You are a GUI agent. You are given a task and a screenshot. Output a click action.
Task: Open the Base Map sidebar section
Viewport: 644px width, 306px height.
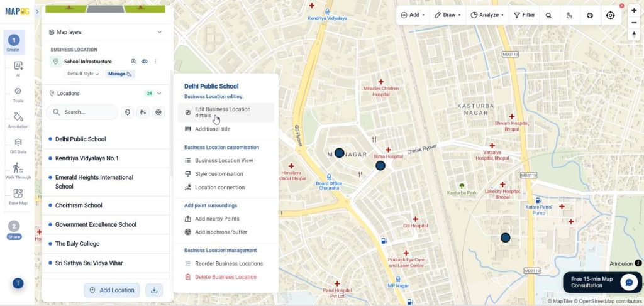(x=18, y=197)
